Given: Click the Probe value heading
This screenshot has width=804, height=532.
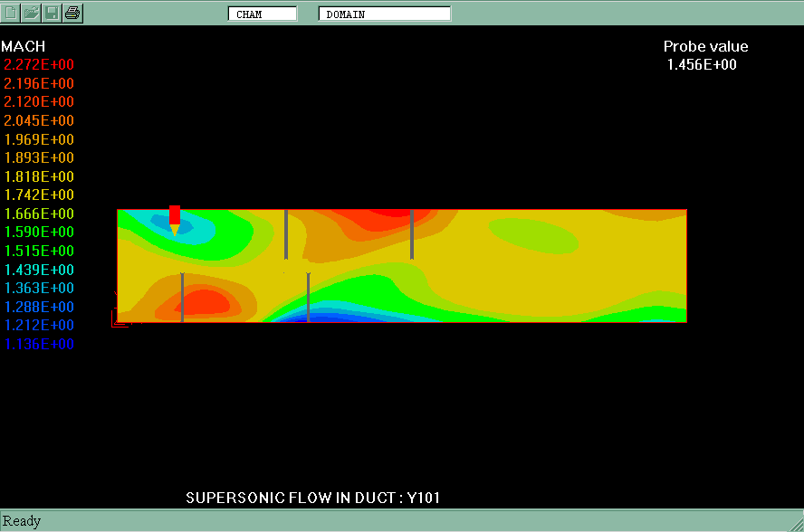Looking at the screenshot, I should coord(705,47).
